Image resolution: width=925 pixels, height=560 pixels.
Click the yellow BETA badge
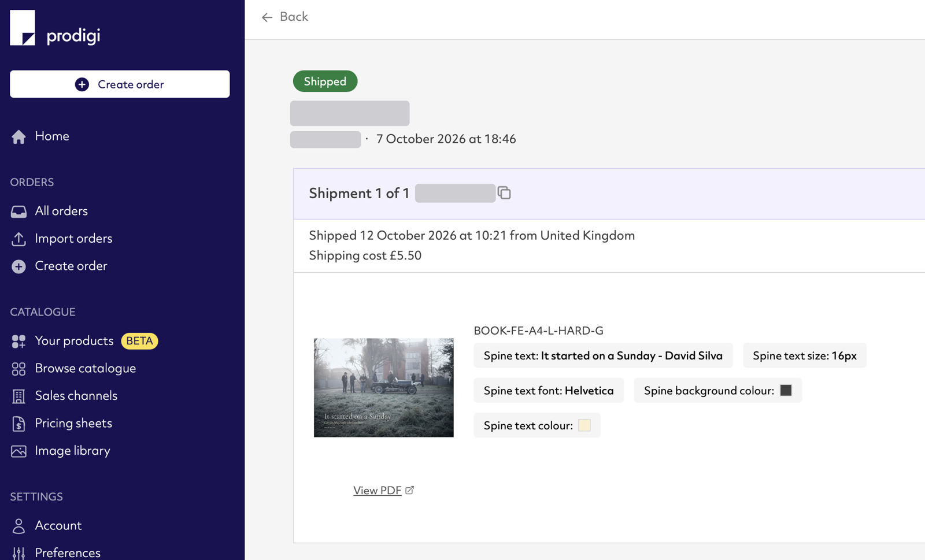point(139,341)
